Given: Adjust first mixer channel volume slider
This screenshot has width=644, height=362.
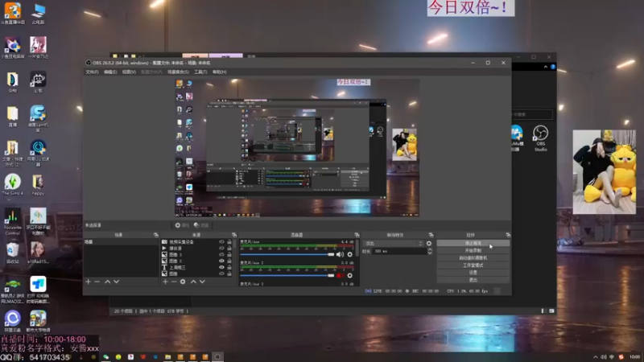Looking at the screenshot, I should (x=287, y=254).
